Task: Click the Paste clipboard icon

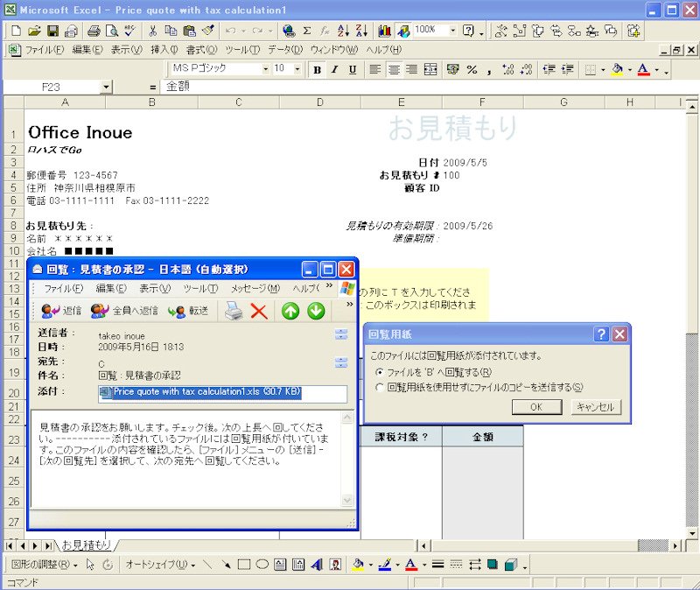Action: [189, 31]
